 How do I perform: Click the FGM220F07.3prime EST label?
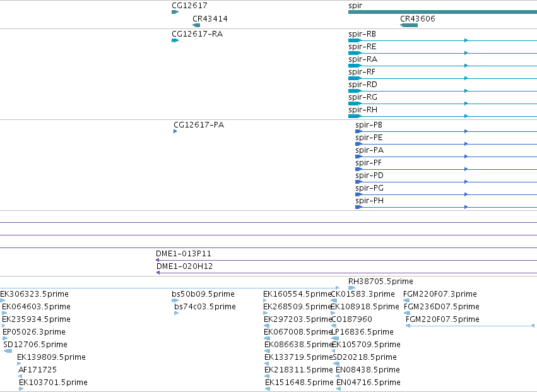coord(440,294)
